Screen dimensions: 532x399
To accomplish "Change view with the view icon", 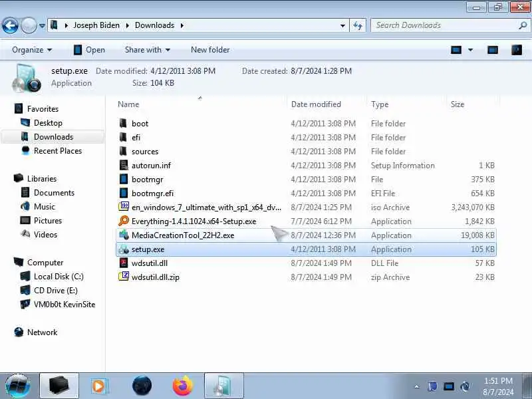I will tap(456, 51).
